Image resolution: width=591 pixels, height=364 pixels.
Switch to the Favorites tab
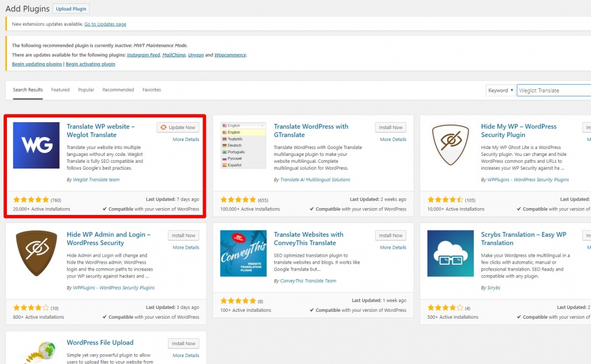pos(151,90)
